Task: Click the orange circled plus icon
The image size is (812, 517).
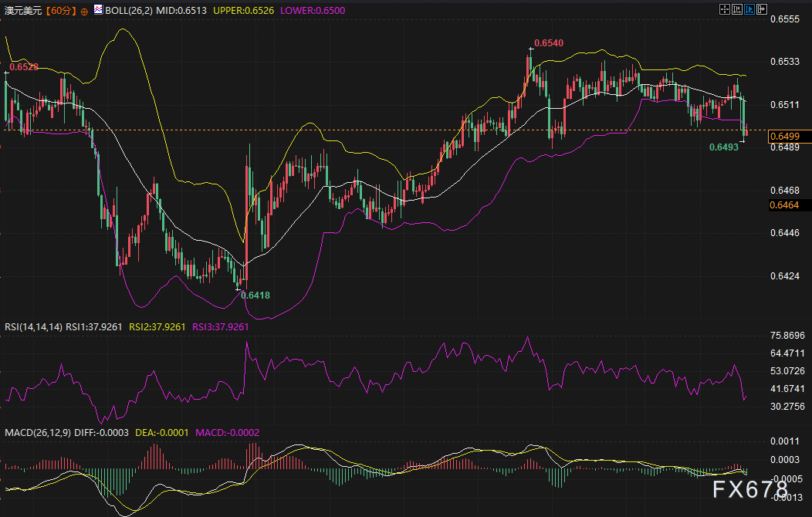Action: pos(84,12)
